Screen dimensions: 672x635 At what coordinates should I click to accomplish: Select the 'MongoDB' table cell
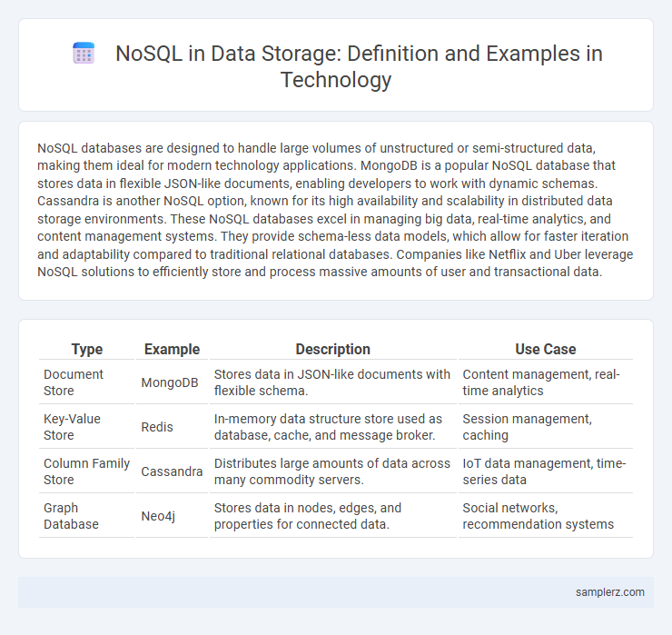pos(172,382)
